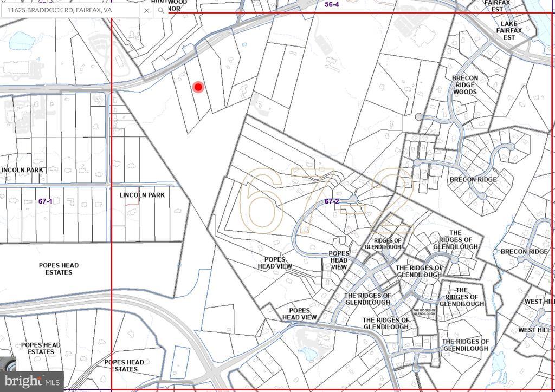Screen dimensions: 555x392
Task: Click the purple 67-2 map grid label
Action: 332,201
